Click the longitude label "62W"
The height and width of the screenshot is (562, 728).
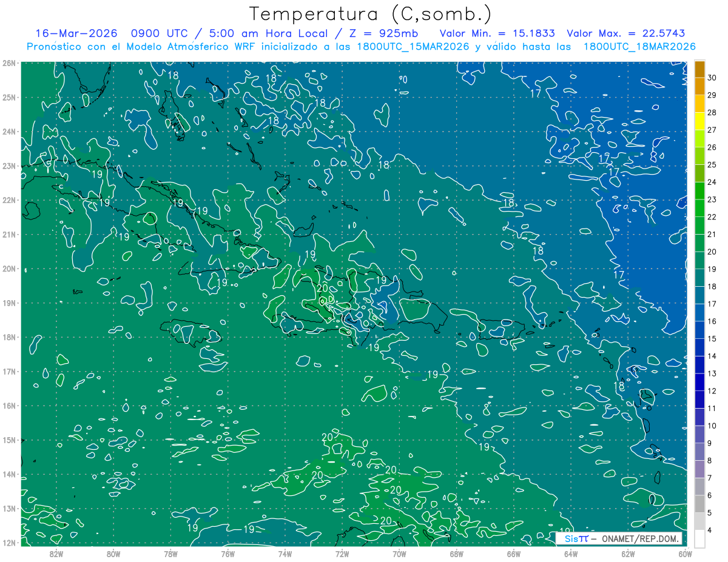click(x=628, y=553)
